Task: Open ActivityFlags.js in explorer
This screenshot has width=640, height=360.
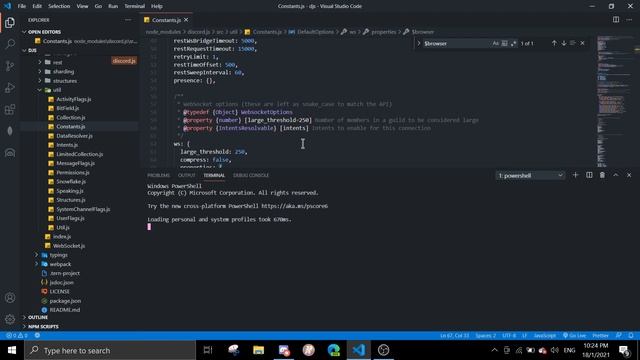Action: click(x=73, y=99)
